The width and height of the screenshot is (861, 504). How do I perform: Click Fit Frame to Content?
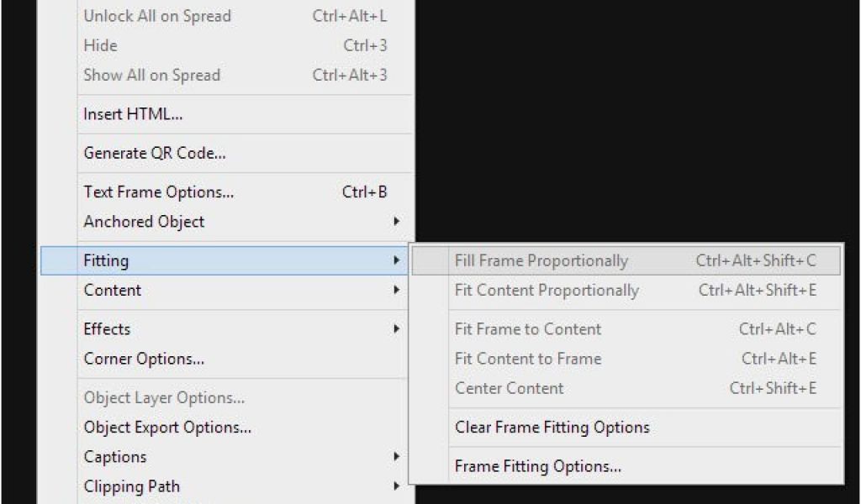528,329
